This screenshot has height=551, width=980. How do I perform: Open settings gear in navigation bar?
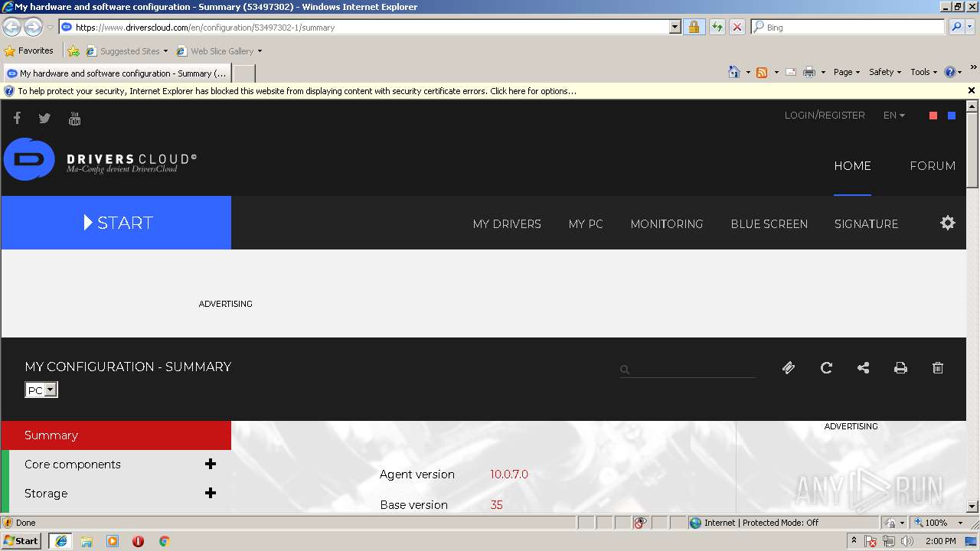[x=948, y=223]
